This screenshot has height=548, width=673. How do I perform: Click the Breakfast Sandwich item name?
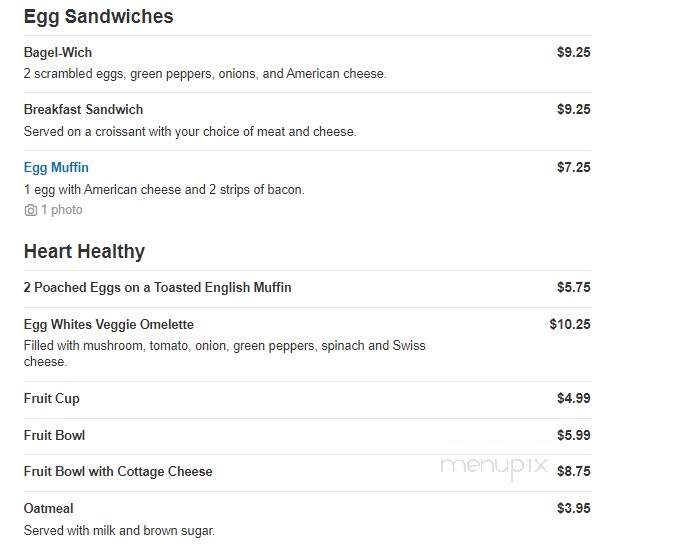pyautogui.click(x=83, y=109)
